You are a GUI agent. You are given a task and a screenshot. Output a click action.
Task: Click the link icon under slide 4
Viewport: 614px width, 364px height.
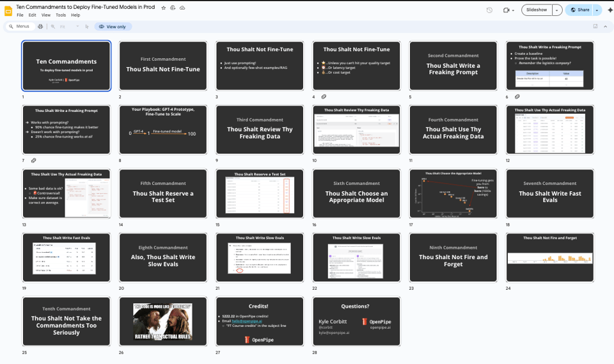pos(324,97)
